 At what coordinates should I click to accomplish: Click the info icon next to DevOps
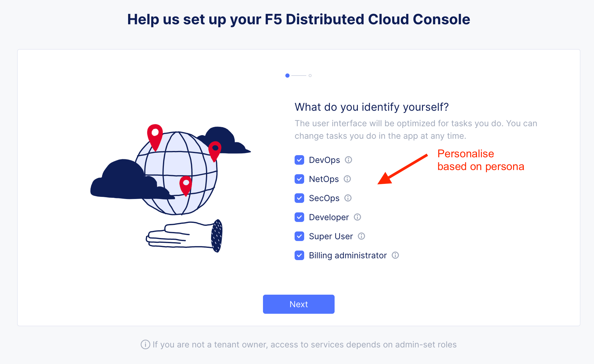[x=348, y=160]
